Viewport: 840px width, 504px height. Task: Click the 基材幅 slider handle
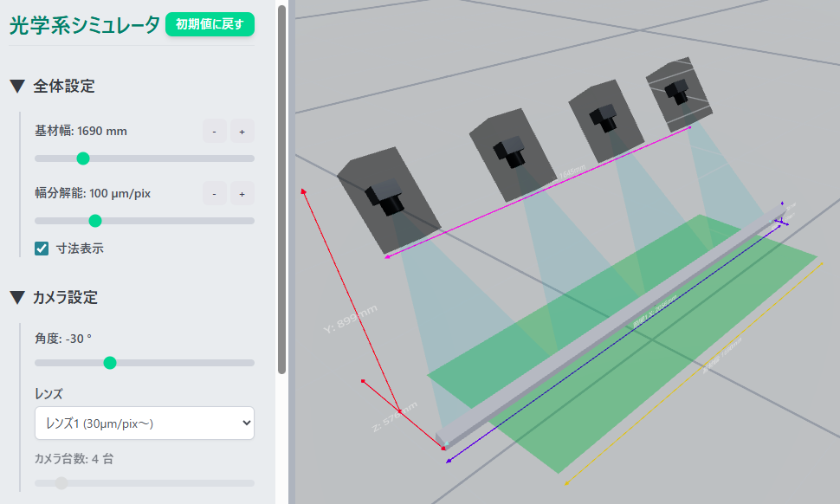tap(83, 158)
